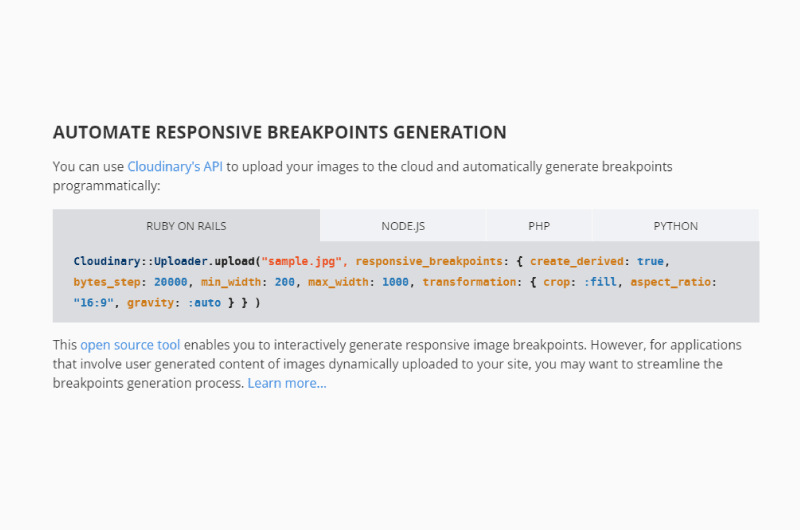The image size is (800, 530).
Task: Follow the open source tool link
Action: (x=130, y=345)
